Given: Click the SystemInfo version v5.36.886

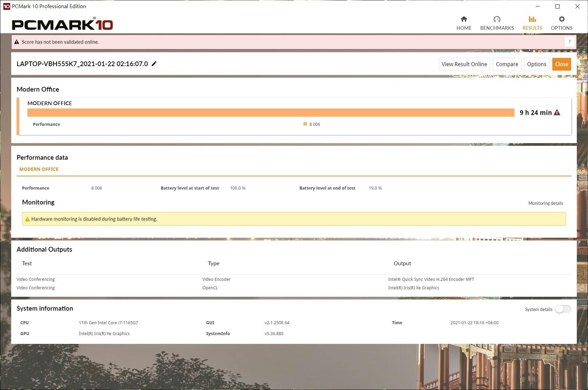Looking at the screenshot, I should tap(274, 333).
